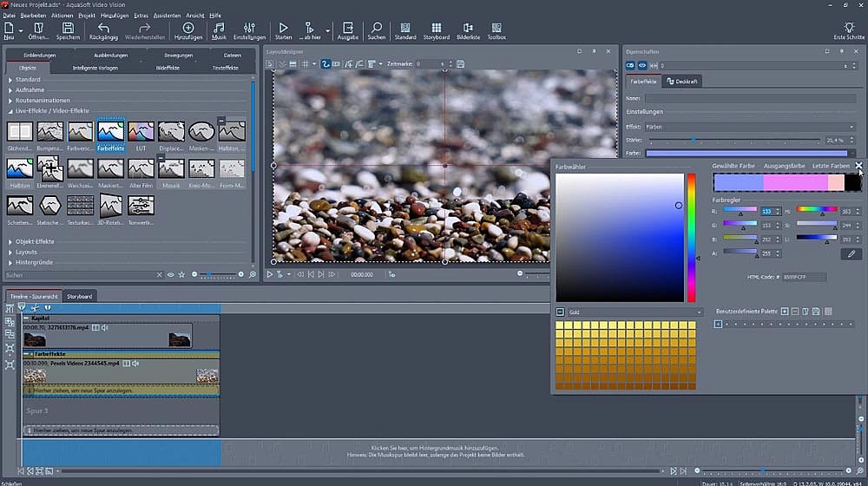Screen dimensions: 868x486
Task: Toggle mute on Pexels Videos clip
Action: click(135, 363)
